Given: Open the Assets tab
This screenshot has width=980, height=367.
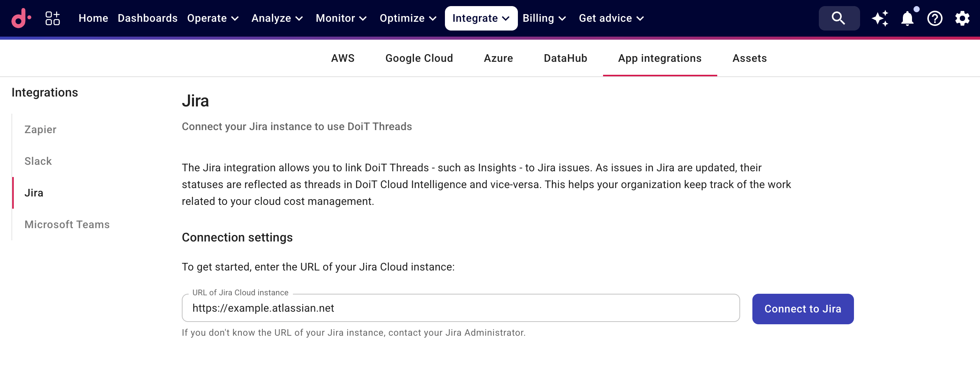Looking at the screenshot, I should [x=749, y=58].
